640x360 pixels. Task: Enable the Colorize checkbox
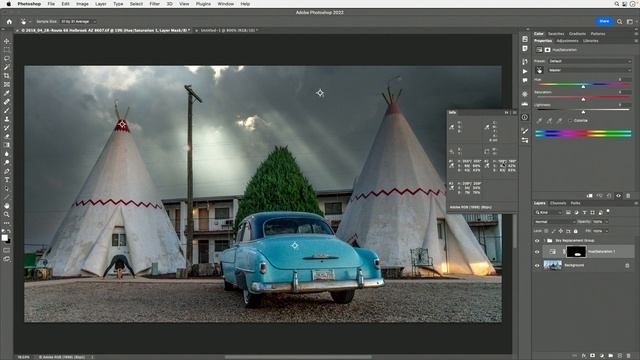click(570, 121)
